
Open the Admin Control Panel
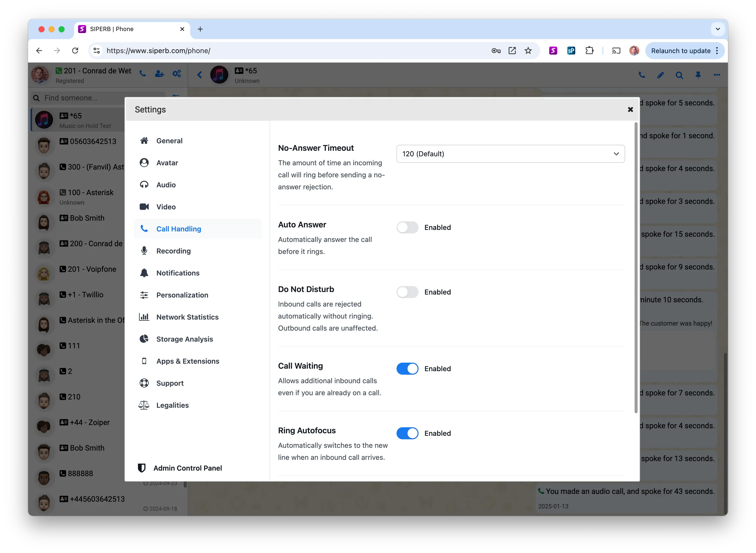[x=180, y=468]
